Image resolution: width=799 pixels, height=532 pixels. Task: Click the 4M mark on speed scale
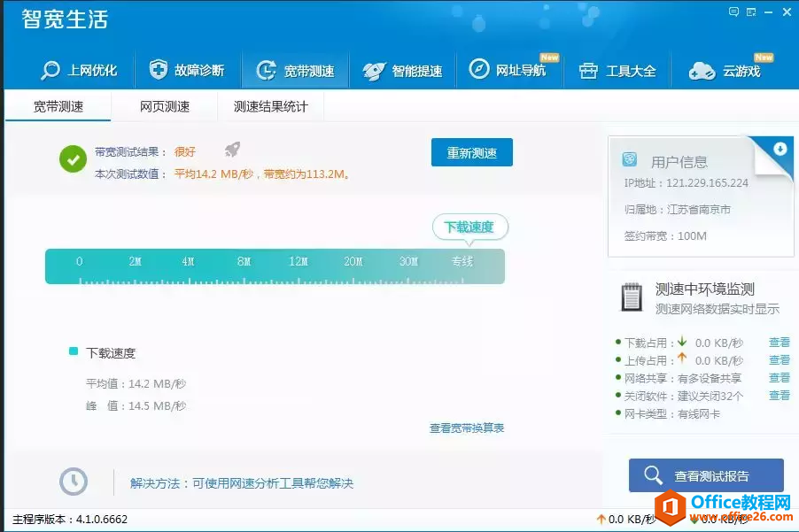[x=188, y=262]
